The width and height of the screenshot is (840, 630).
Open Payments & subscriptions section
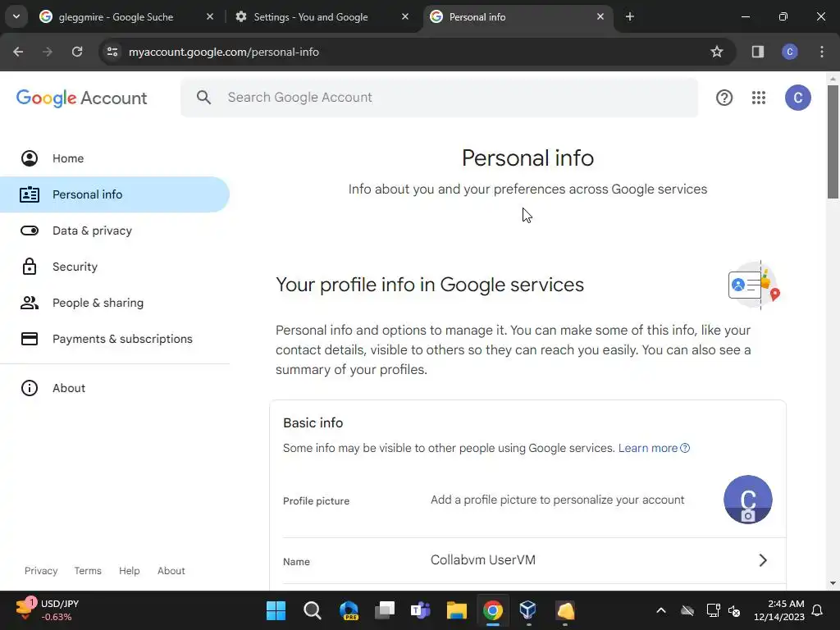115,339
